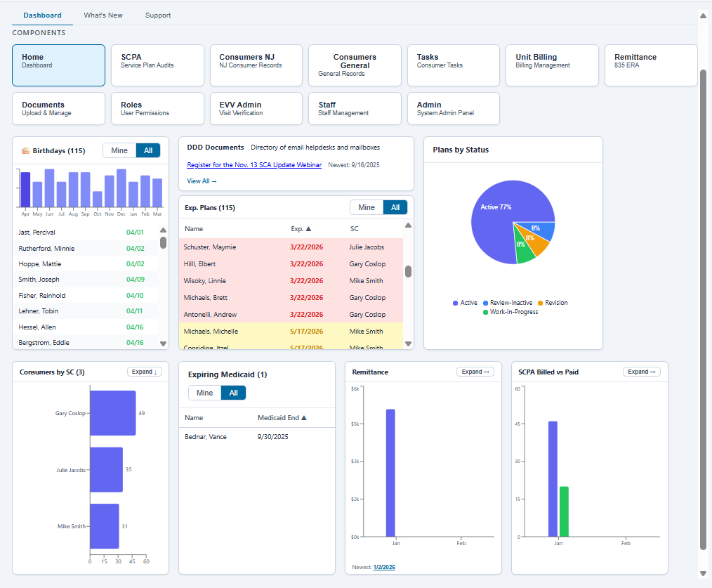Open the SCPA Service Plan Audits component
This screenshot has height=588, width=712.
[x=157, y=65]
